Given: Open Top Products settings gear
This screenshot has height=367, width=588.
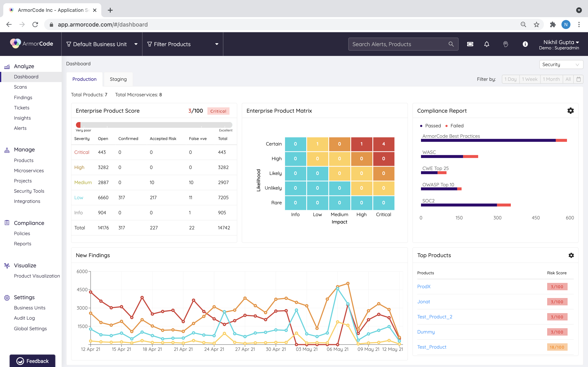Looking at the screenshot, I should coord(571,255).
